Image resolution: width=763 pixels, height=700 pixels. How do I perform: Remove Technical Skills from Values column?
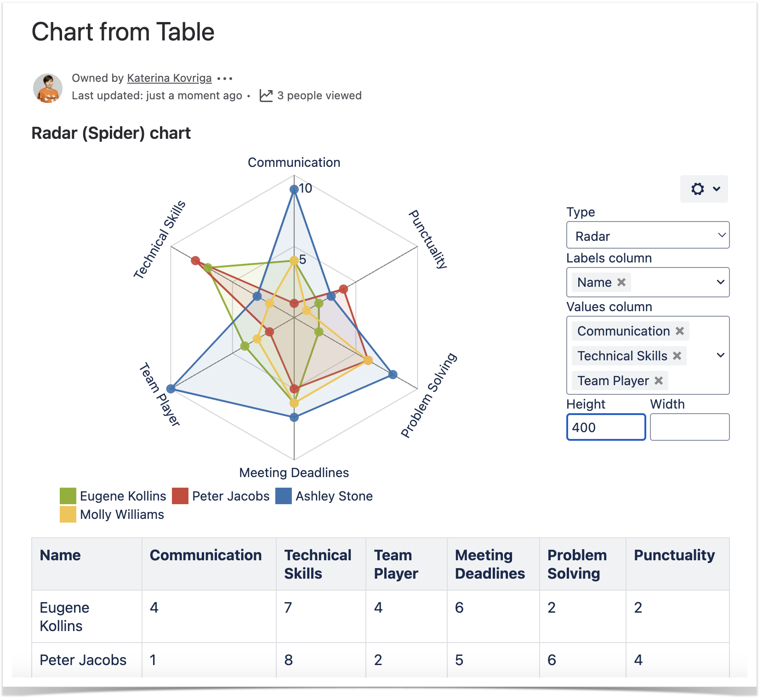(x=677, y=356)
